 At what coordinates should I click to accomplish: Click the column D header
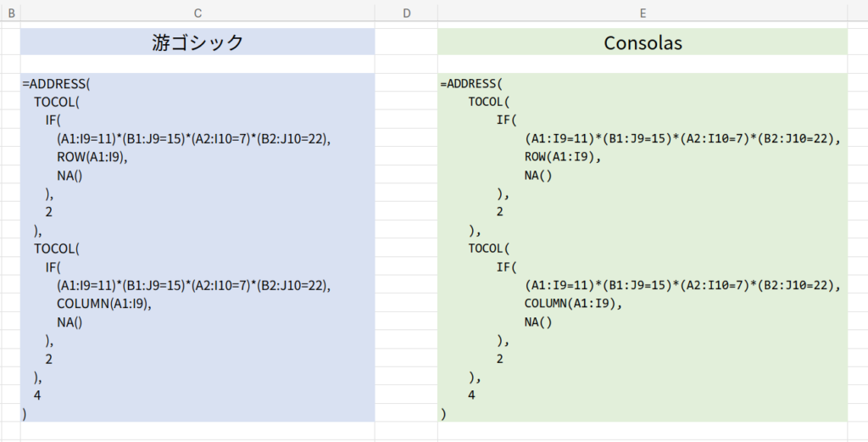(x=406, y=13)
